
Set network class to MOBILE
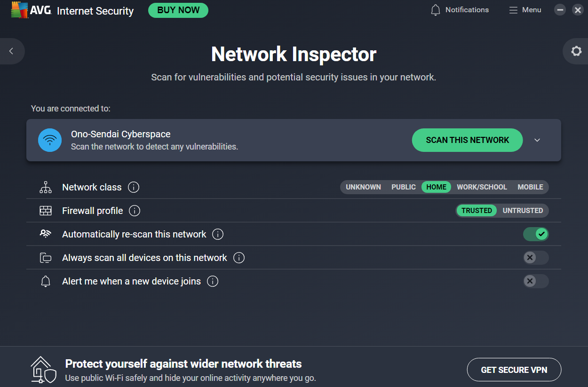[x=530, y=187]
